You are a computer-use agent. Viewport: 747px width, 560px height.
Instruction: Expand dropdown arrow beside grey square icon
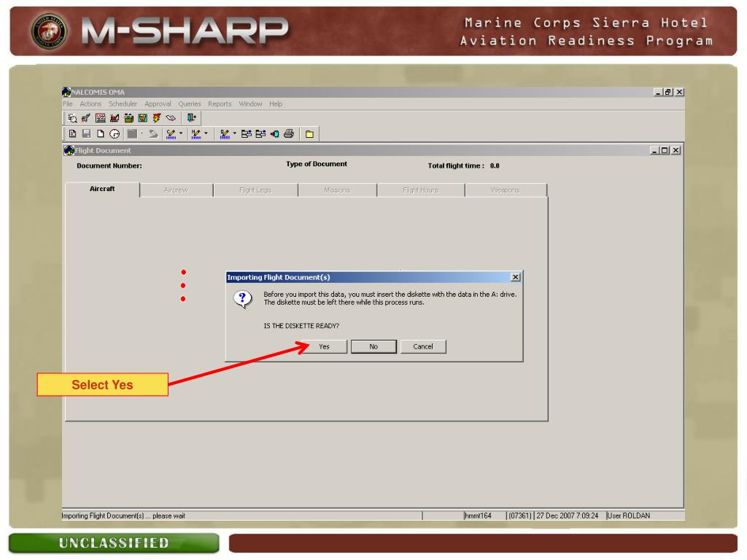point(142,133)
